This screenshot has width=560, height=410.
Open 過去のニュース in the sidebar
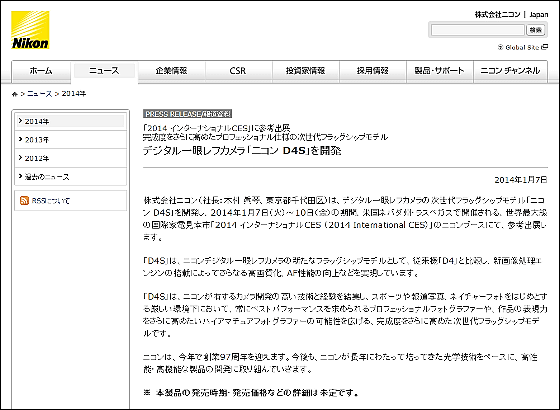click(71, 177)
